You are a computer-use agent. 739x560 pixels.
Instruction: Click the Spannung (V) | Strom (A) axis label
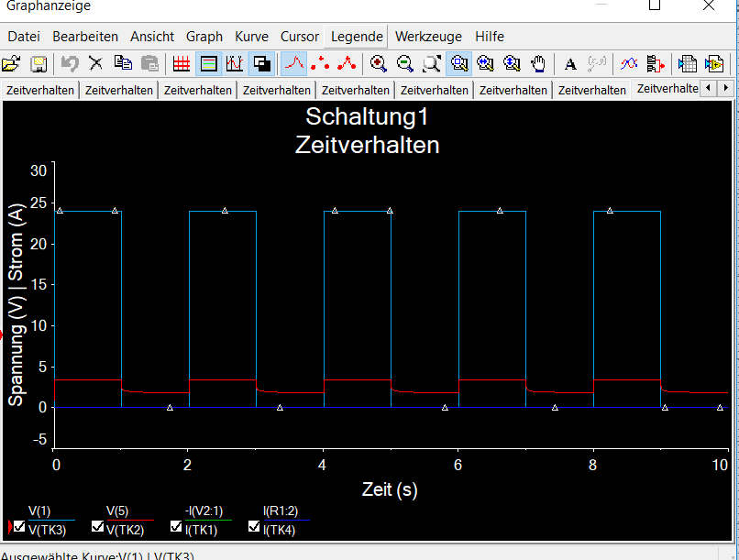[x=16, y=304]
